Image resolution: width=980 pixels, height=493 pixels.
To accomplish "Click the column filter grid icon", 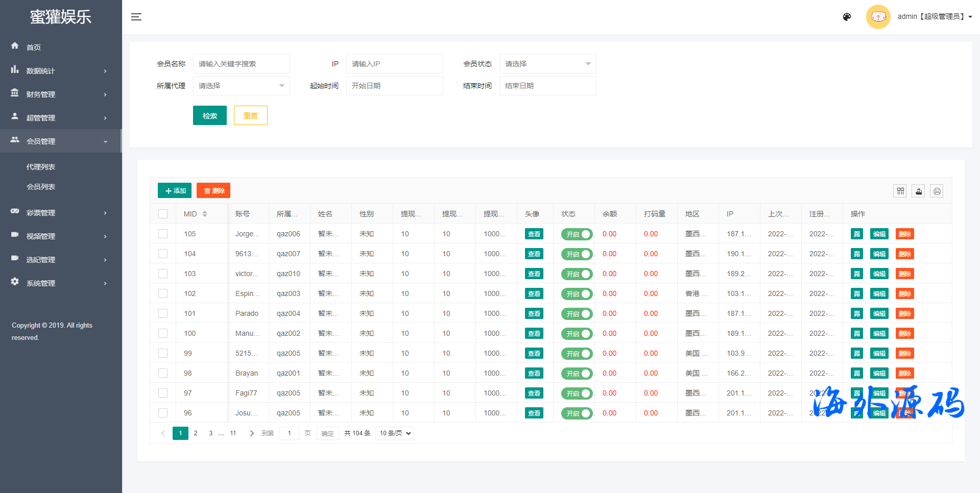I will coord(900,191).
